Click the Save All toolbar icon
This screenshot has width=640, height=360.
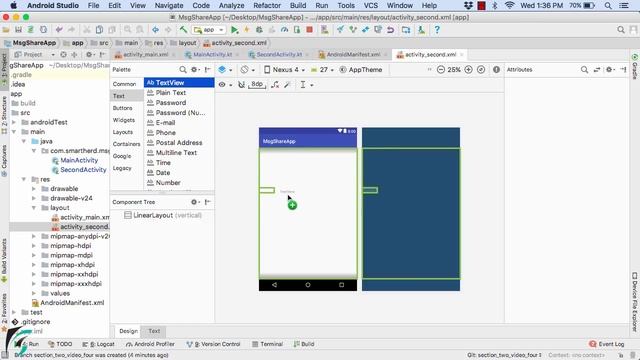(18, 30)
